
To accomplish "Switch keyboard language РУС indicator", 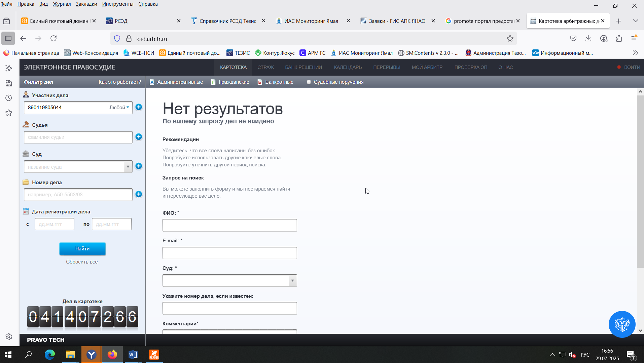I will [x=585, y=355].
